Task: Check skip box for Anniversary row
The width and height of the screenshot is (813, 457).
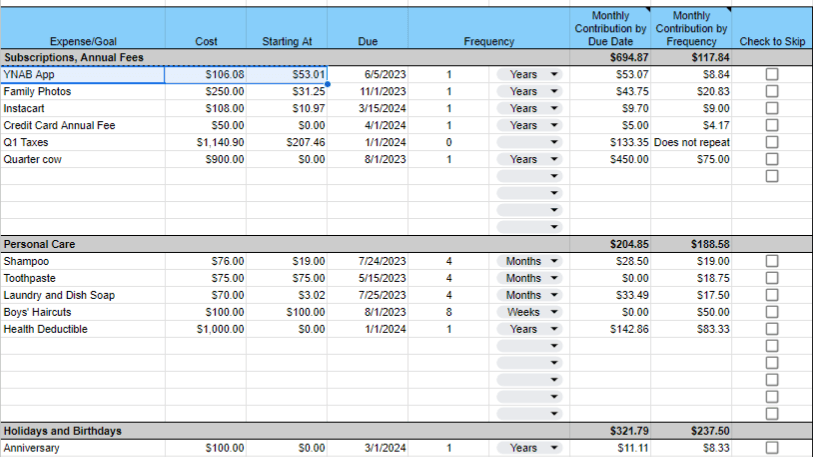Action: coord(772,448)
